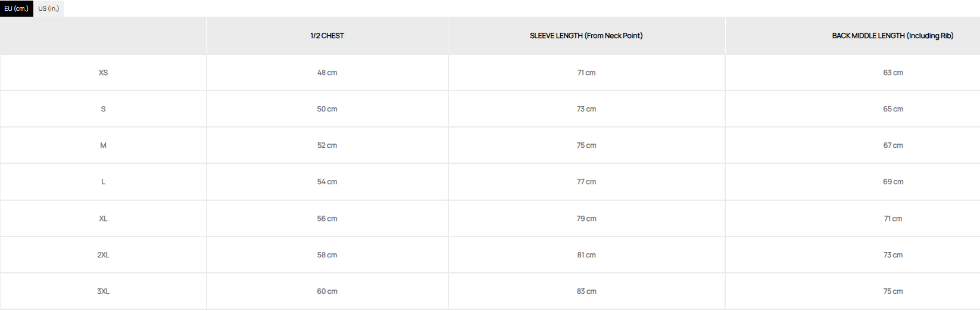Click the 1/2 CHEST column header
The height and width of the screenshot is (311, 980).
click(327, 36)
